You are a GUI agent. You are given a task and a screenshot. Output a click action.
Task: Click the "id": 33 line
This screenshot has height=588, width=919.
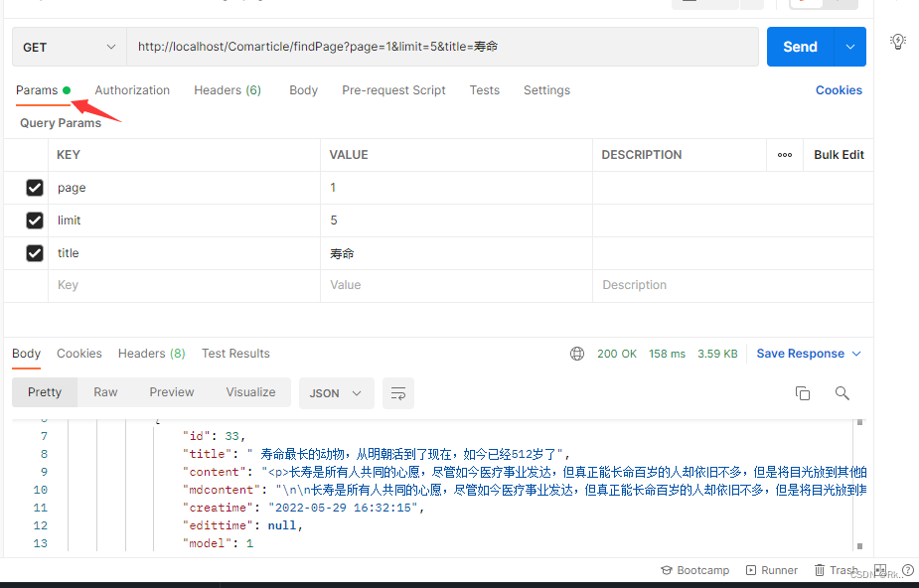click(214, 436)
